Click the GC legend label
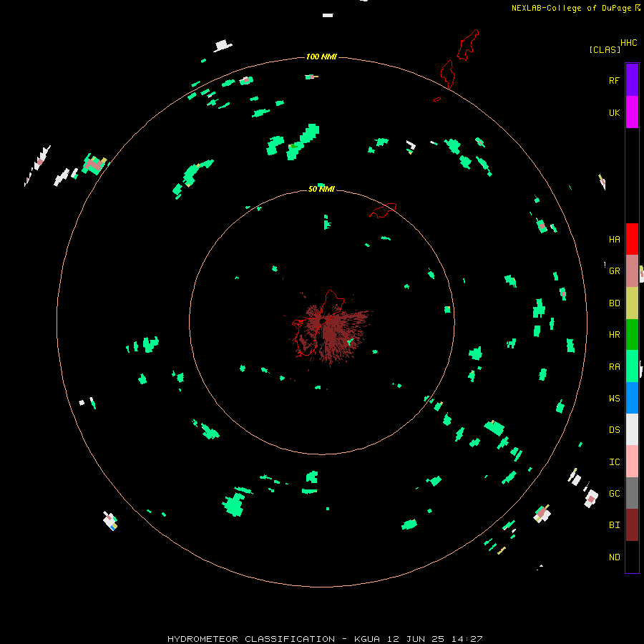 pos(614,494)
